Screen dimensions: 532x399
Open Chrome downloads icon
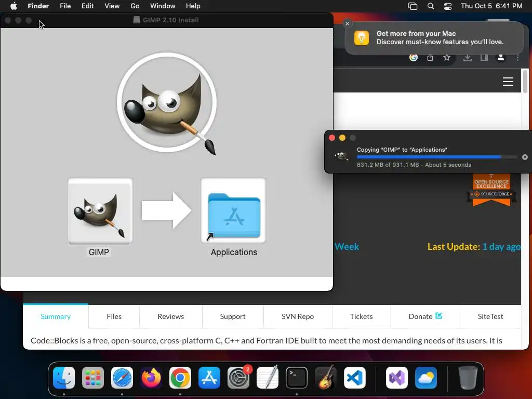[468, 58]
